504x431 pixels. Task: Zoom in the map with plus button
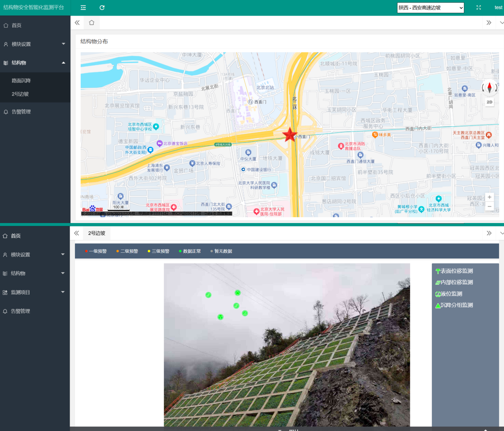489,197
